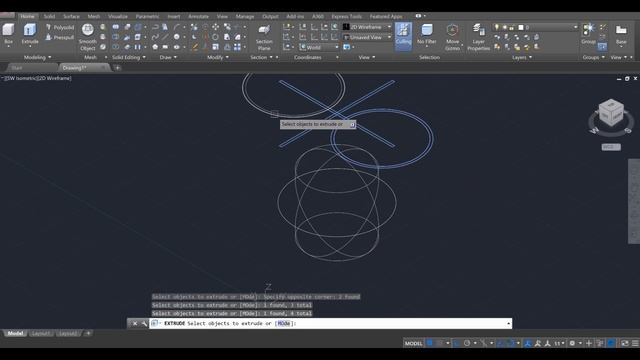
Task: Open the Insert ribbon tab
Action: click(173, 16)
